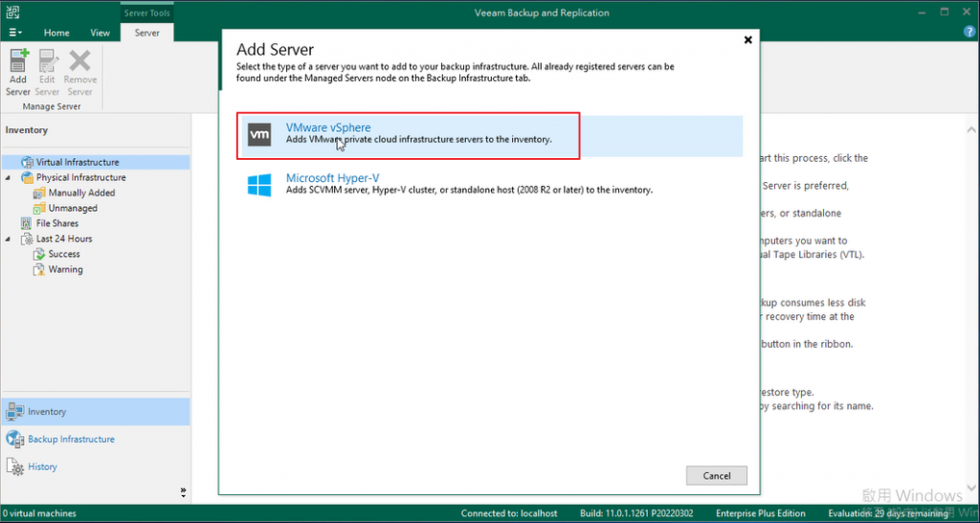Click 'Connected to: localhost' in status bar
This screenshot has height=523, width=980.
(x=509, y=513)
